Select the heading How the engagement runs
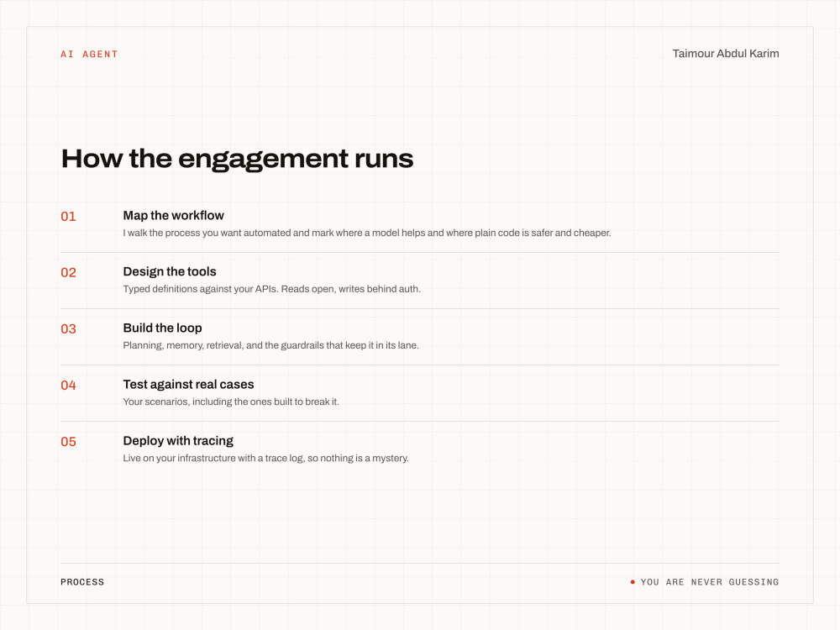840x630 pixels. (238, 159)
